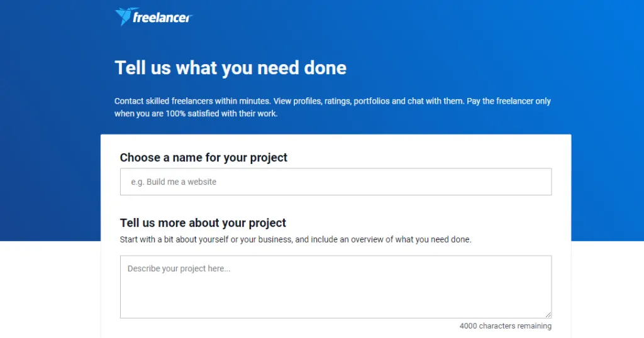Click the "Start with a bit about yourself" helper text
644x338 pixels.
tap(182, 239)
